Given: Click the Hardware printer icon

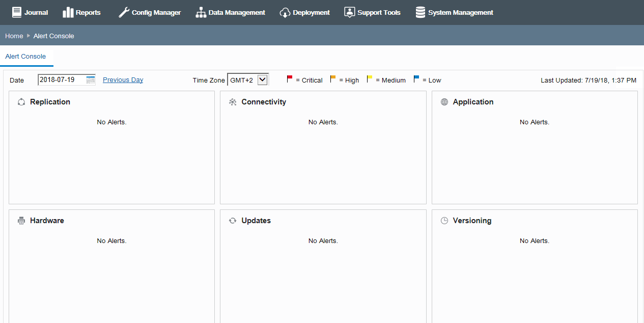Looking at the screenshot, I should point(21,221).
